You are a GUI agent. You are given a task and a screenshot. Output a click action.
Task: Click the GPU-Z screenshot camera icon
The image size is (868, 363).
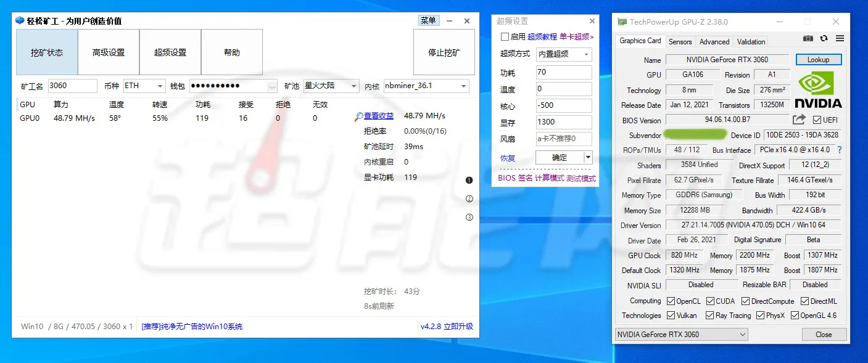click(808, 38)
